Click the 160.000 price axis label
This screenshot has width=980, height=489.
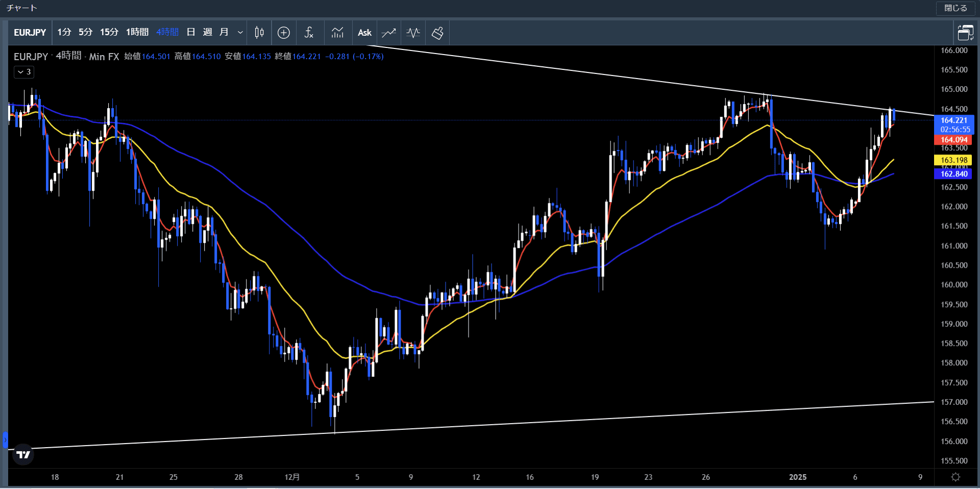point(954,285)
